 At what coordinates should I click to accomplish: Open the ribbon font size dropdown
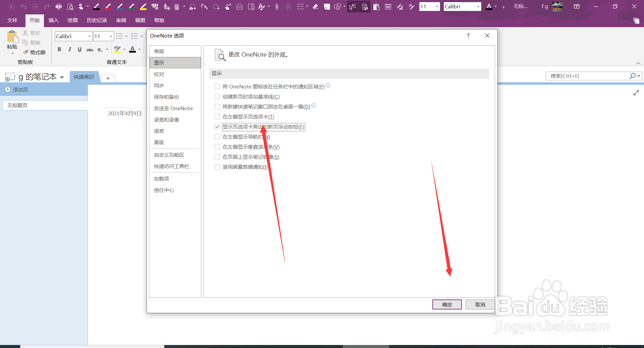click(111, 36)
